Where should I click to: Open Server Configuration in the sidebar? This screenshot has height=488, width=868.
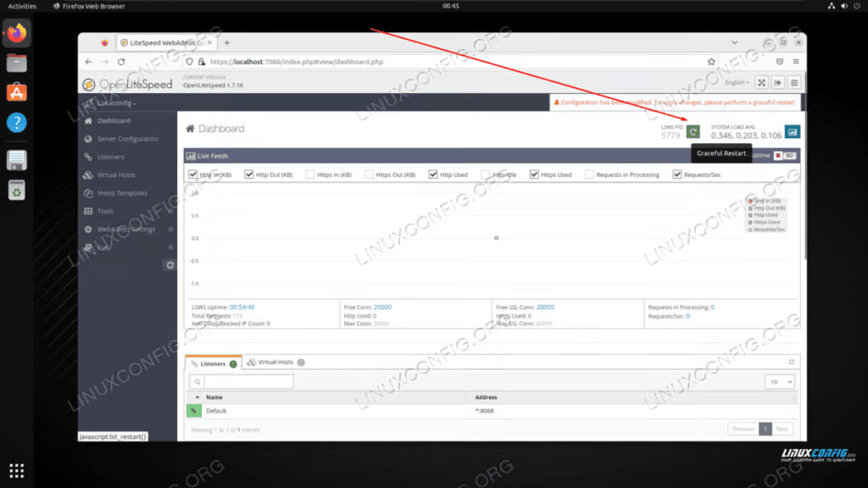[x=127, y=139]
